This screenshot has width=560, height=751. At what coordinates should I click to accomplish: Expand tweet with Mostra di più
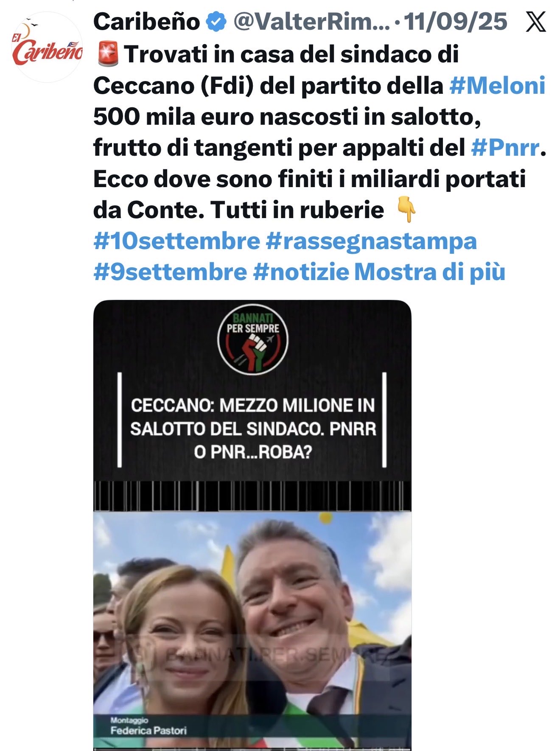(x=430, y=272)
